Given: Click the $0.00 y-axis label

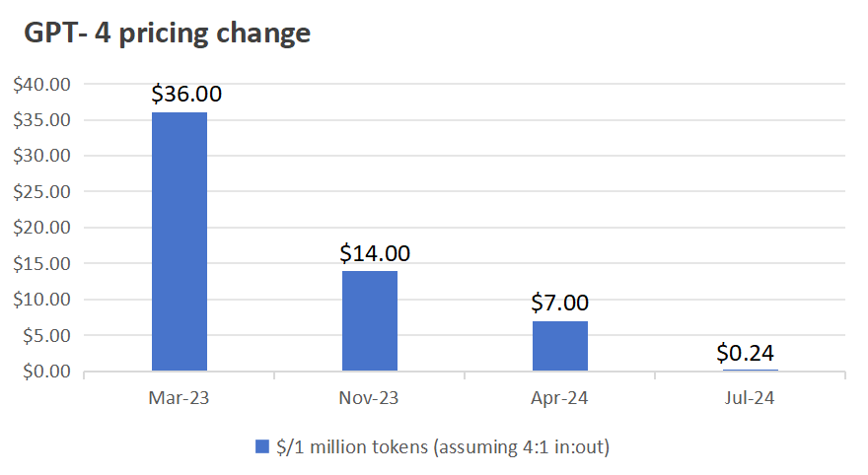Looking at the screenshot, I should pyautogui.click(x=47, y=372).
